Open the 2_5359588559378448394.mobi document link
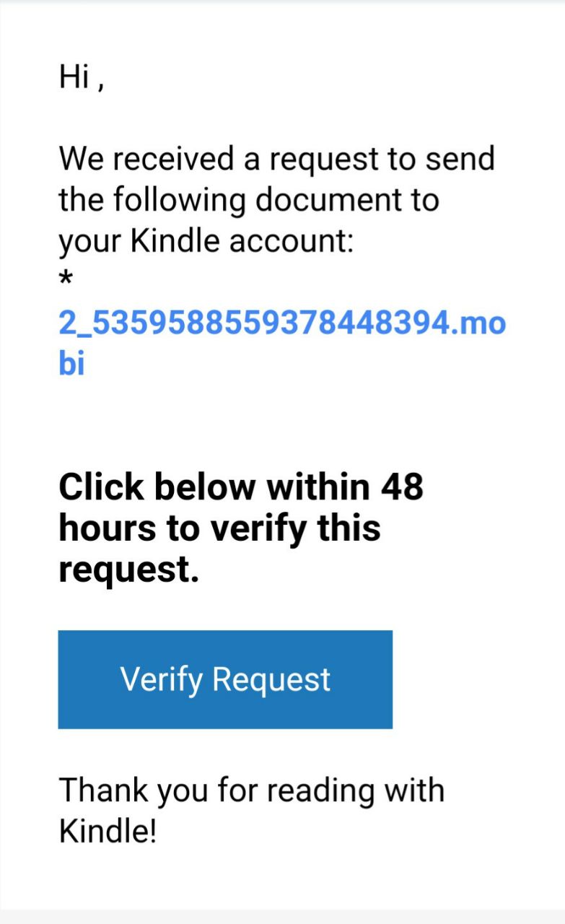Screen dimensions: 565x924 click(282, 344)
